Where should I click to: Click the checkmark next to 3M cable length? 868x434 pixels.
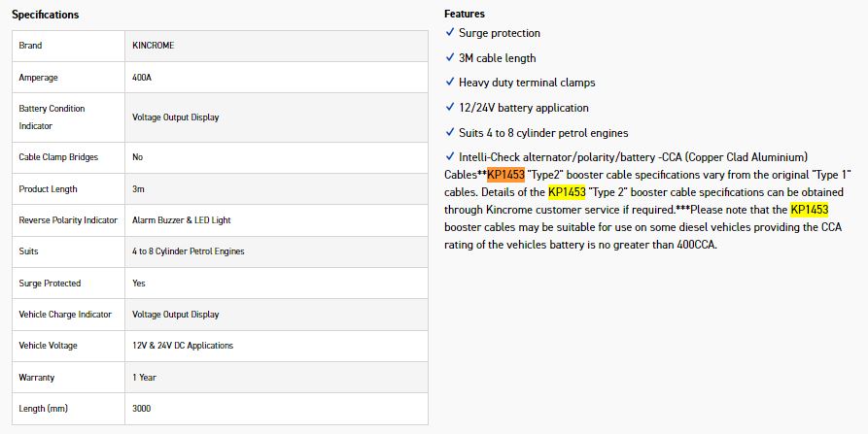click(449, 57)
